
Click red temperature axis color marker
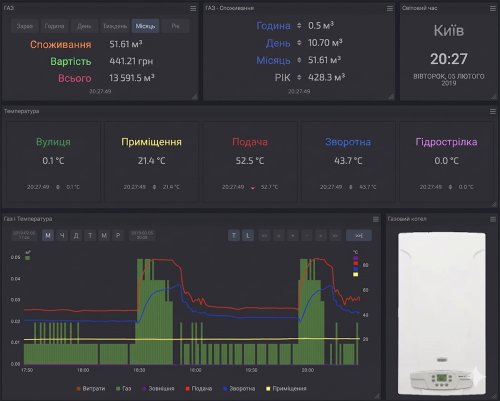pyautogui.click(x=356, y=263)
